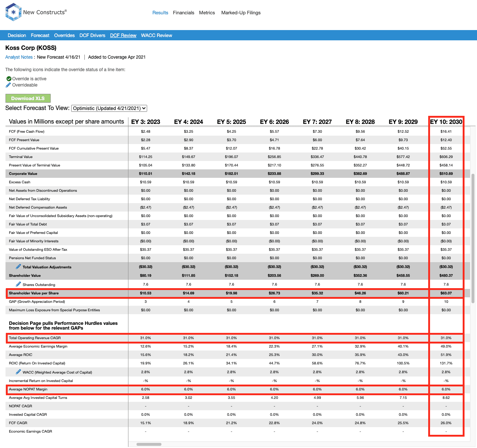Screen dimensions: 477x448
Task: Click the $63.07 shareholder value cell
Action: [446, 293]
